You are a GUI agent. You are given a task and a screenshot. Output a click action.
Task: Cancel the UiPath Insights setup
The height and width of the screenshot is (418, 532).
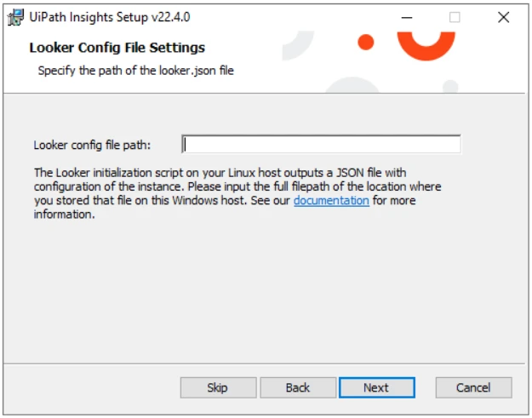(473, 387)
